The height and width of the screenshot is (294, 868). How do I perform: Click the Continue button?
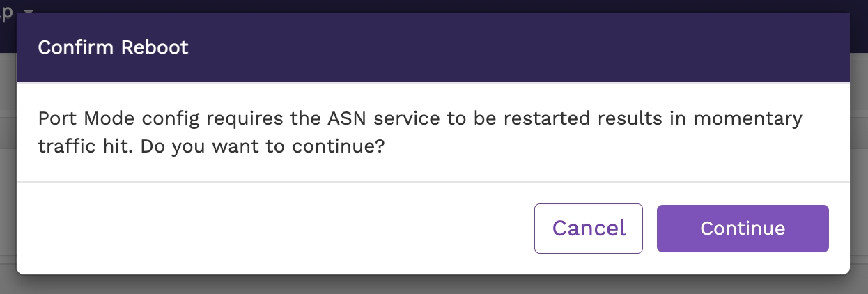(743, 229)
